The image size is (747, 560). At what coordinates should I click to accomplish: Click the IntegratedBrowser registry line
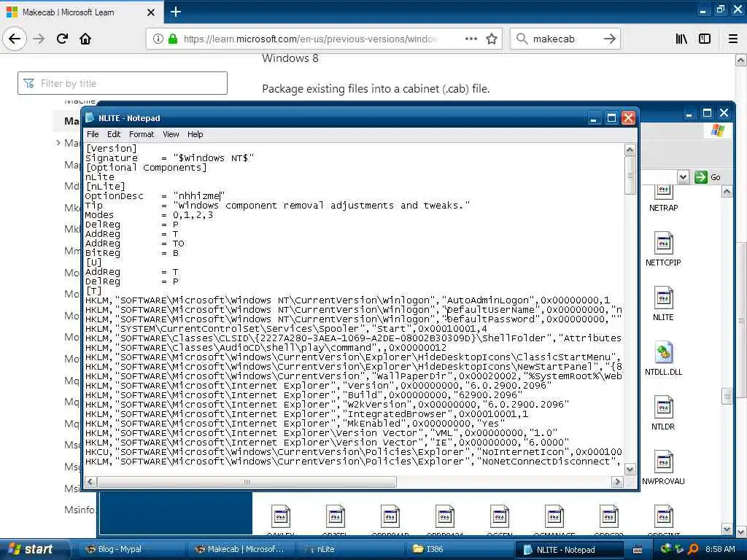pos(307,414)
